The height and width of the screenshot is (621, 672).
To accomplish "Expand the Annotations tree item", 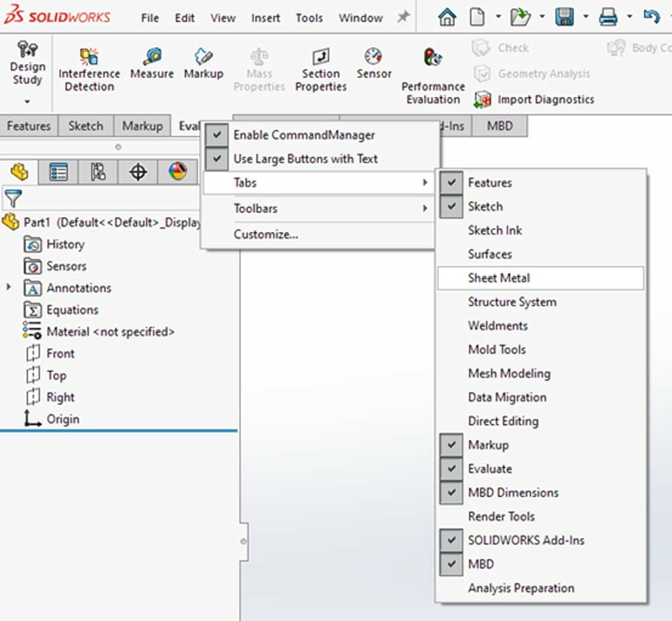I will click(7, 288).
